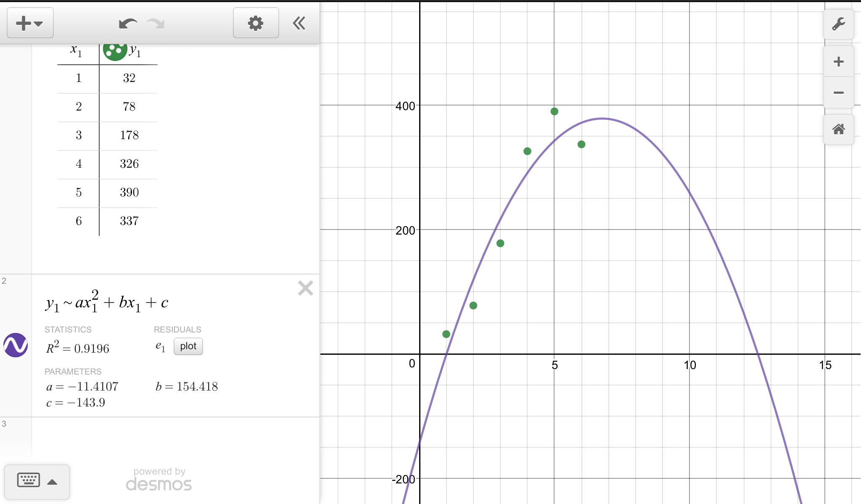The image size is (861, 504).
Task: Plot the e1 residuals
Action: coord(188,346)
